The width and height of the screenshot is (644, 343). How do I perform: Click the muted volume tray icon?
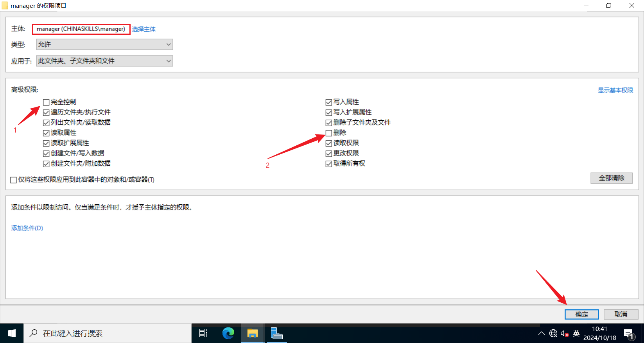pos(565,333)
